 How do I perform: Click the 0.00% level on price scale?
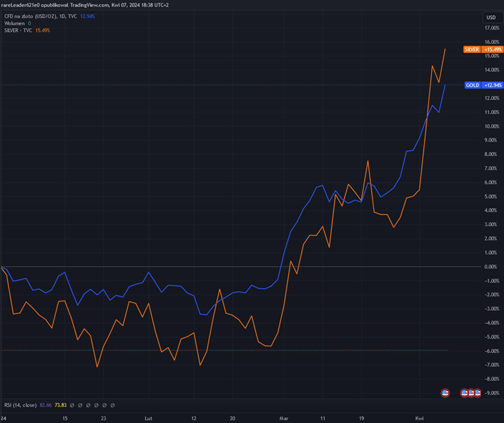491,266
